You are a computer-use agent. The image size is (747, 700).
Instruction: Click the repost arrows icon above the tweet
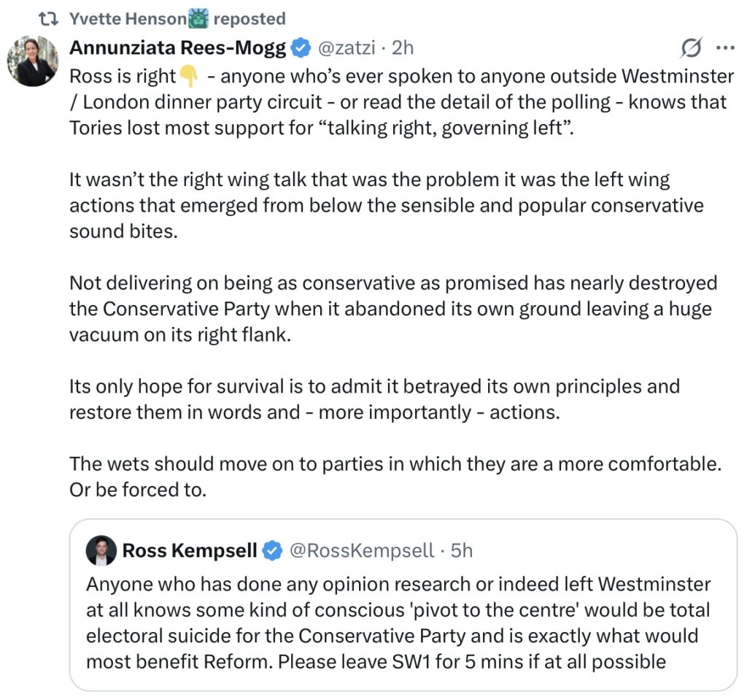click(48, 18)
